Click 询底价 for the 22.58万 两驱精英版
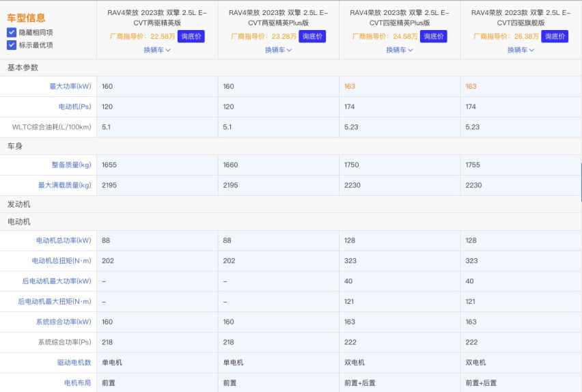This screenshot has height=392, width=582. pyautogui.click(x=191, y=36)
